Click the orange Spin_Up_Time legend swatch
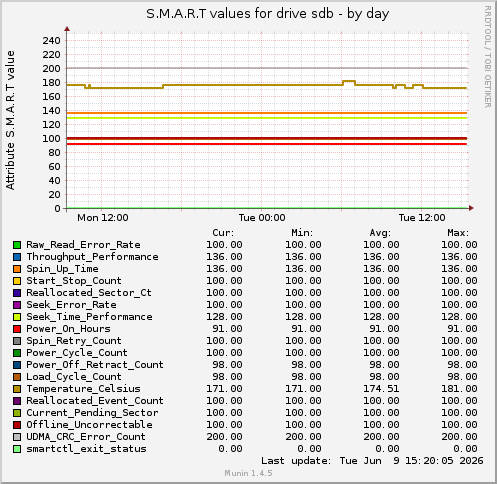 tap(17, 269)
